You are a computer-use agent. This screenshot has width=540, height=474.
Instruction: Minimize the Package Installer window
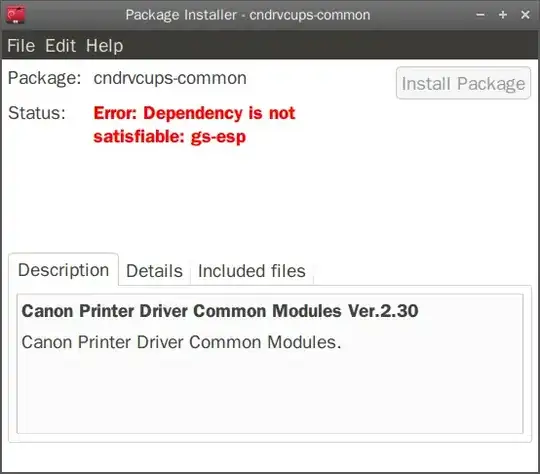click(x=480, y=15)
